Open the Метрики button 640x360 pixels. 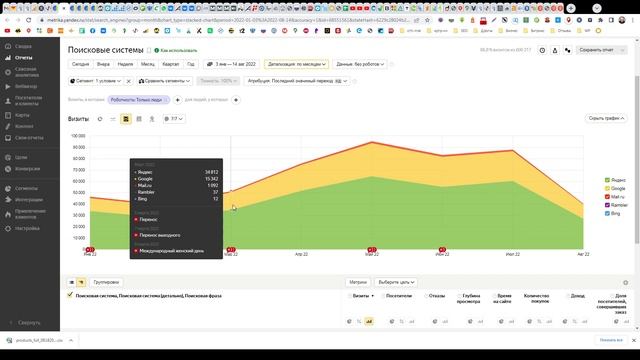pyautogui.click(x=358, y=282)
